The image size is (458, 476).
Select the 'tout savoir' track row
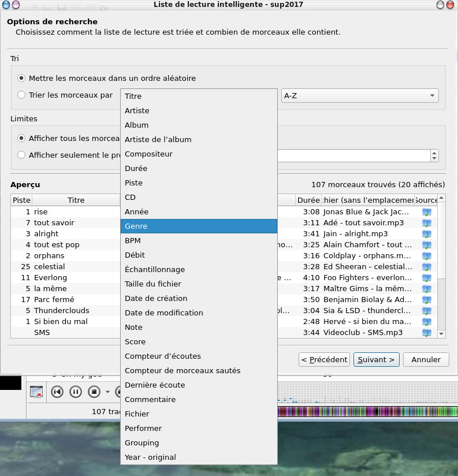tap(66, 222)
